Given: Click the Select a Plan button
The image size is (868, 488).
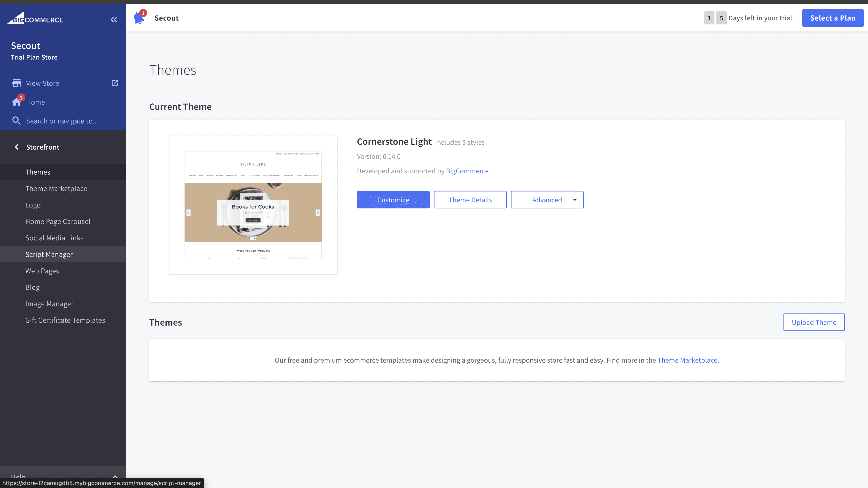Looking at the screenshot, I should pyautogui.click(x=833, y=17).
